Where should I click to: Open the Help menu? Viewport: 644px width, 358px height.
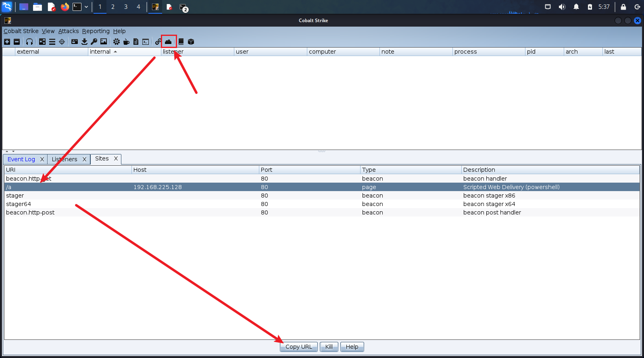coord(119,31)
